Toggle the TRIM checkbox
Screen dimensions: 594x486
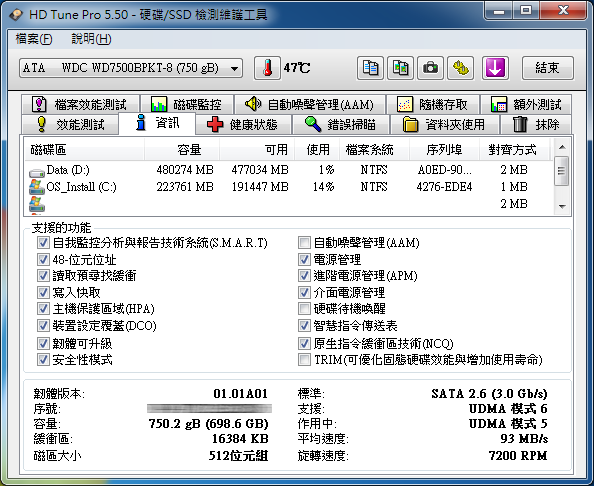pos(304,359)
